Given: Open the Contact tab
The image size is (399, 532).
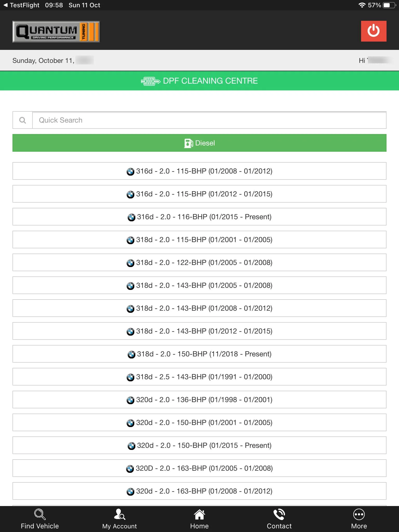Looking at the screenshot, I should click(279, 519).
